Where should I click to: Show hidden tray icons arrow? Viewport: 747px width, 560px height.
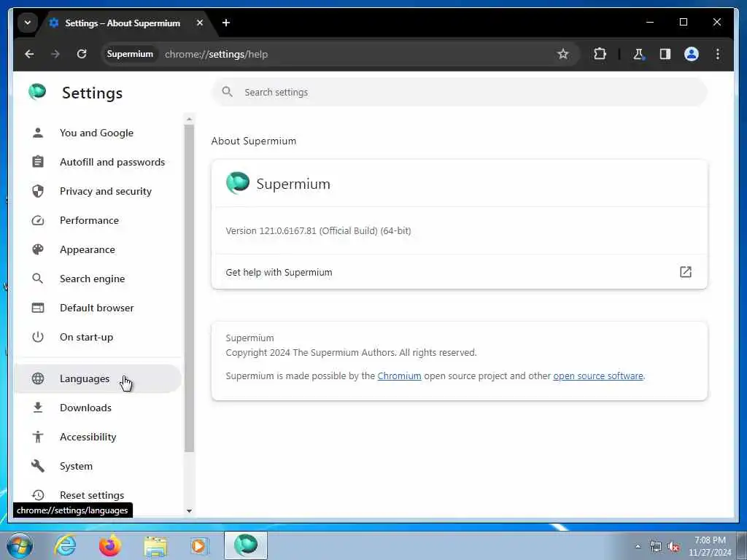638,547
